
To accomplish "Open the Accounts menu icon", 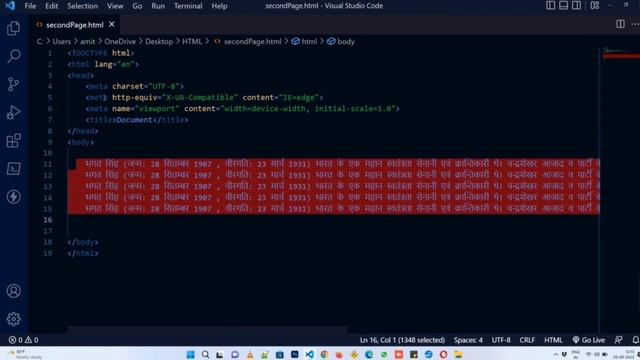I will click(13, 291).
